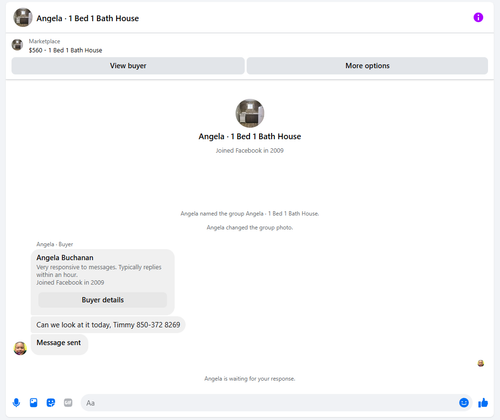Open conversation information panel icon
Screen dimensions: 500x420
tap(478, 17)
